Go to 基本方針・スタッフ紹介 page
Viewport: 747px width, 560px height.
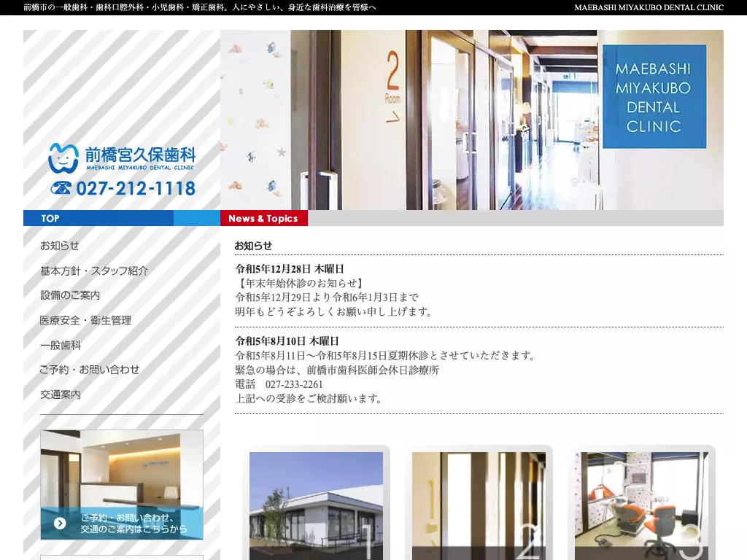click(94, 271)
